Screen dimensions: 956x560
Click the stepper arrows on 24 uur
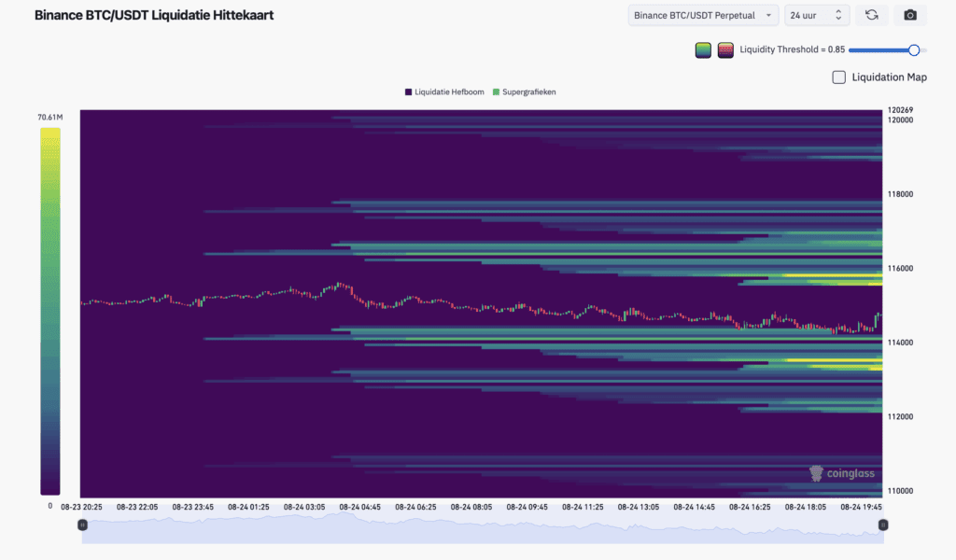click(837, 15)
